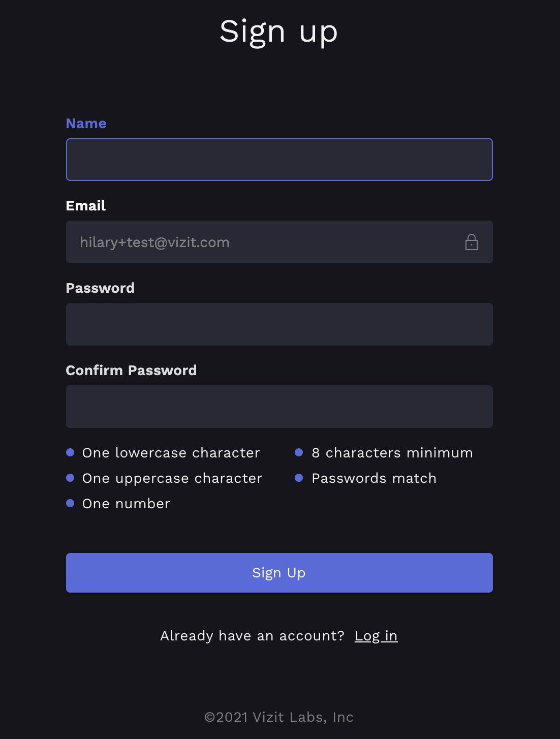Click the Password input field
The image size is (560, 739).
click(x=279, y=324)
